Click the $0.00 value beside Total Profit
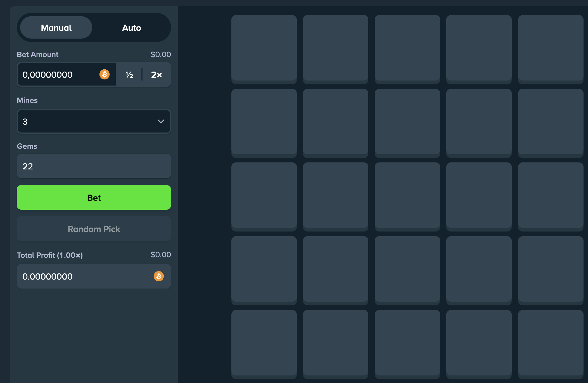This screenshot has height=383, width=588. (x=161, y=254)
